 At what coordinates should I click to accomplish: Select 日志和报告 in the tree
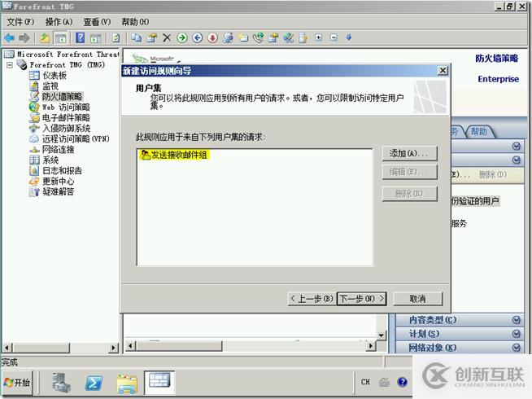[62, 170]
